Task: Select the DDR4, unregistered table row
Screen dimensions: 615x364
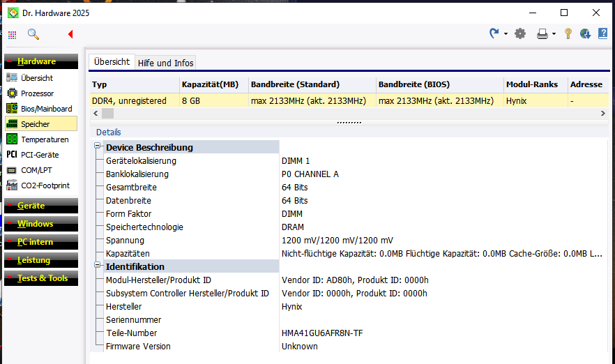Action: click(x=349, y=101)
